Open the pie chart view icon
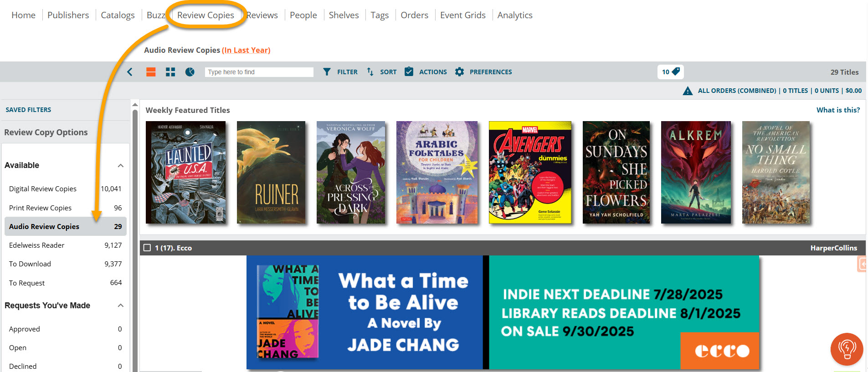 (x=190, y=72)
